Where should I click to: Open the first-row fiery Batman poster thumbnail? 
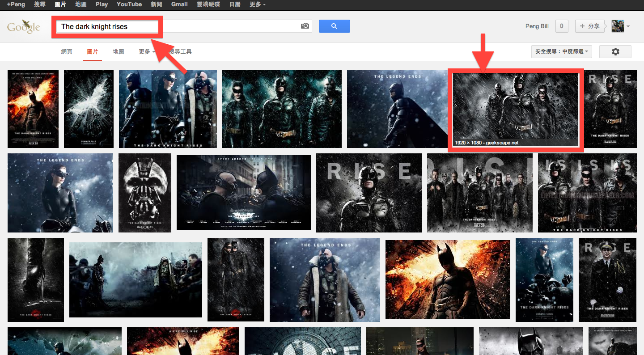pyautogui.click(x=33, y=109)
